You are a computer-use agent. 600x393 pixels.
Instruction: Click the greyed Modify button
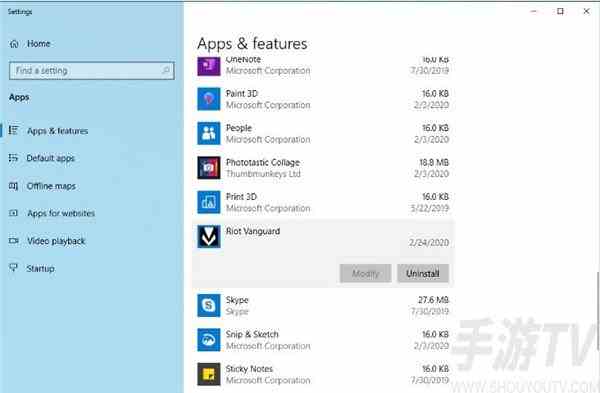pos(365,273)
